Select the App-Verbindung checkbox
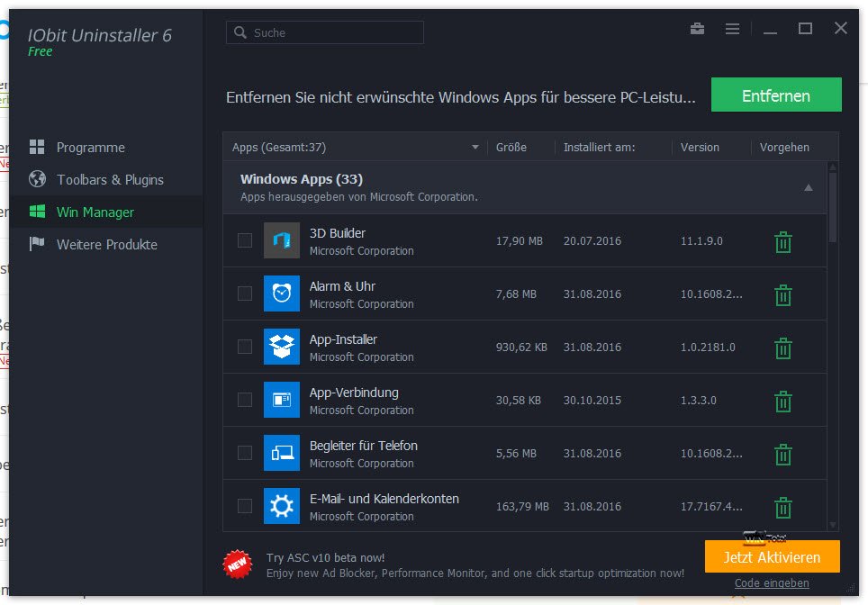Viewport: 868px width, 605px height. tap(245, 400)
